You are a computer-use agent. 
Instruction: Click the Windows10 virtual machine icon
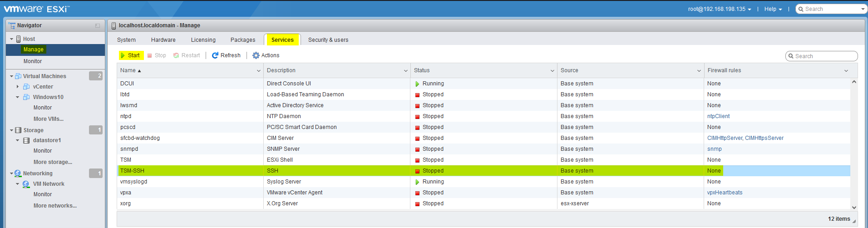[26, 97]
